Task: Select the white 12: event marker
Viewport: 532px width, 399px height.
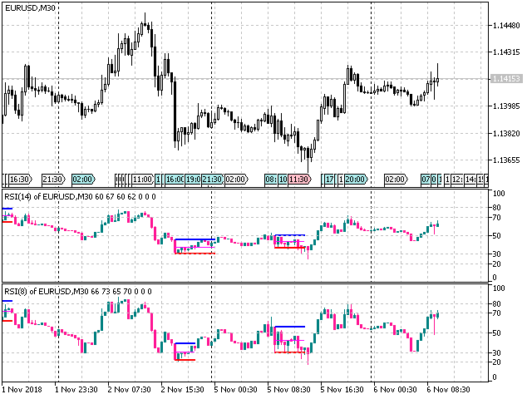Action: coord(458,180)
